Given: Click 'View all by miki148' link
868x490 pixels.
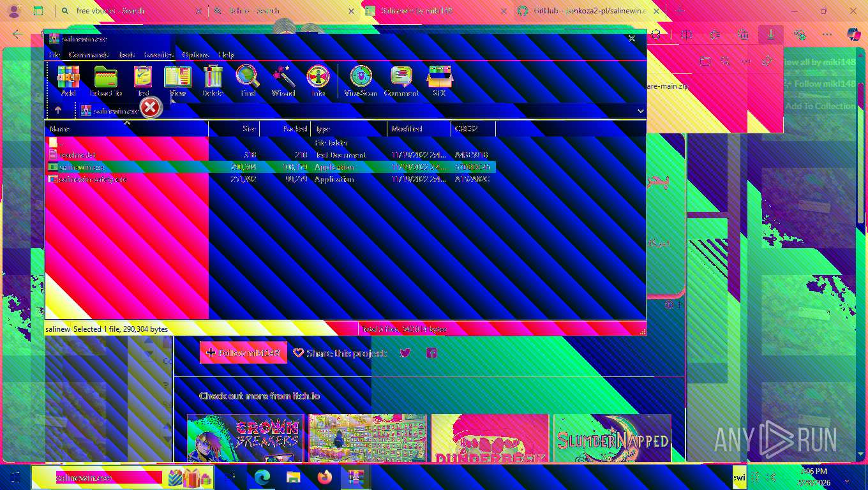Looking at the screenshot, I should 819,63.
